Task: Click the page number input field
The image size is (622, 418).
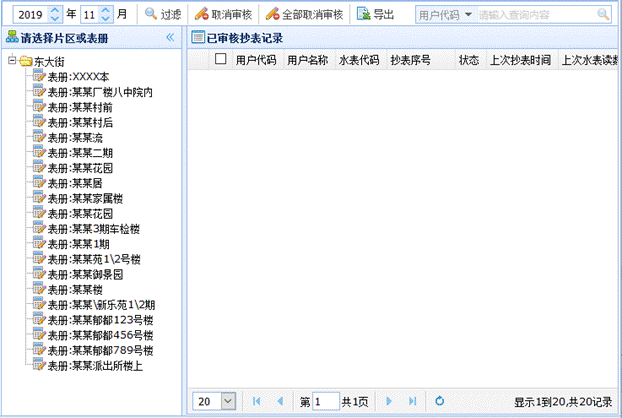Action: click(326, 401)
